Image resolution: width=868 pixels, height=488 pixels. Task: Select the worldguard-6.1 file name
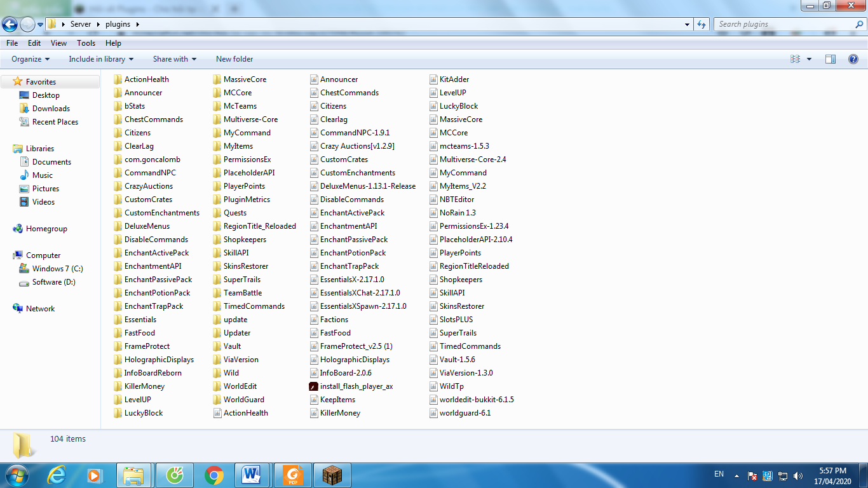click(x=465, y=413)
